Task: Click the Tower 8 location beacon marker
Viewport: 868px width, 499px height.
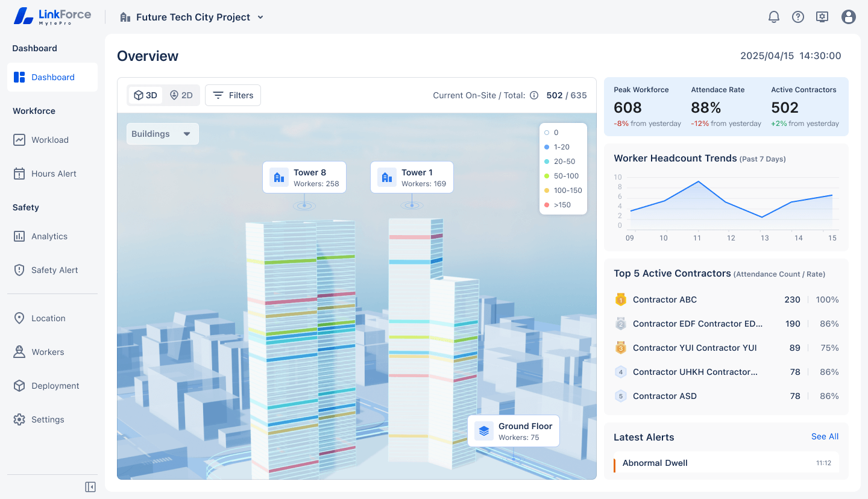Action: [x=304, y=206]
